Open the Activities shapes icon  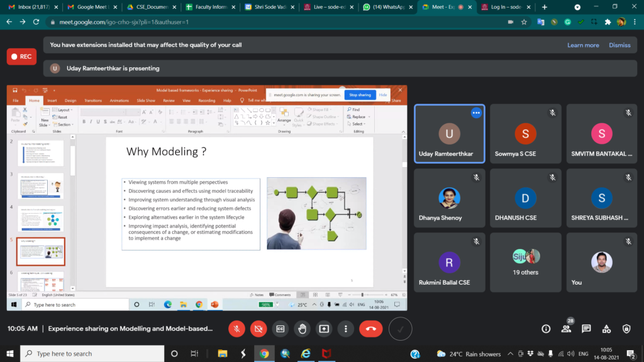click(x=606, y=329)
